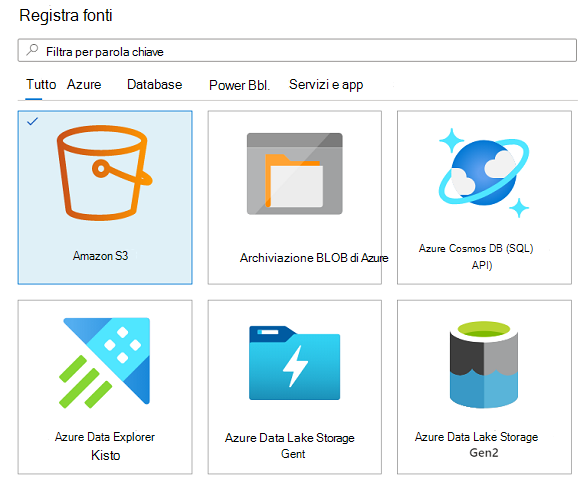Select the Azure Cosmos DB (SQL API) label
Image resolution: width=587 pixels, height=482 pixels.
coord(476,257)
